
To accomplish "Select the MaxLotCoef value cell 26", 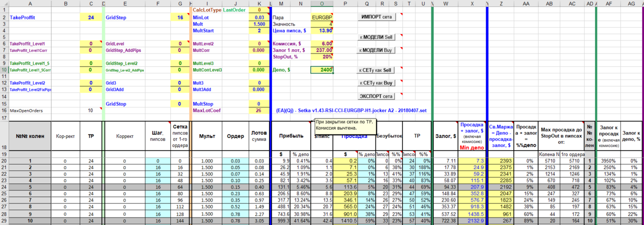I will 258,110.
